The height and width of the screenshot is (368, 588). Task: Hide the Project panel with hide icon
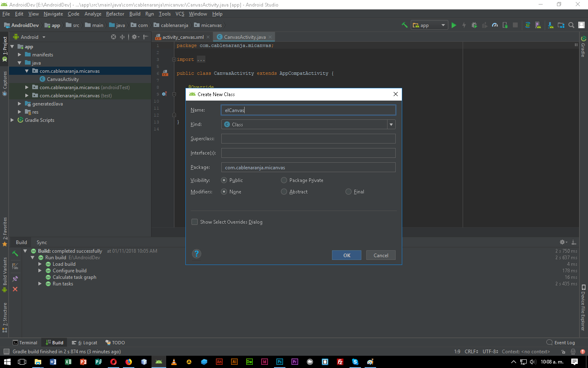[x=146, y=37]
